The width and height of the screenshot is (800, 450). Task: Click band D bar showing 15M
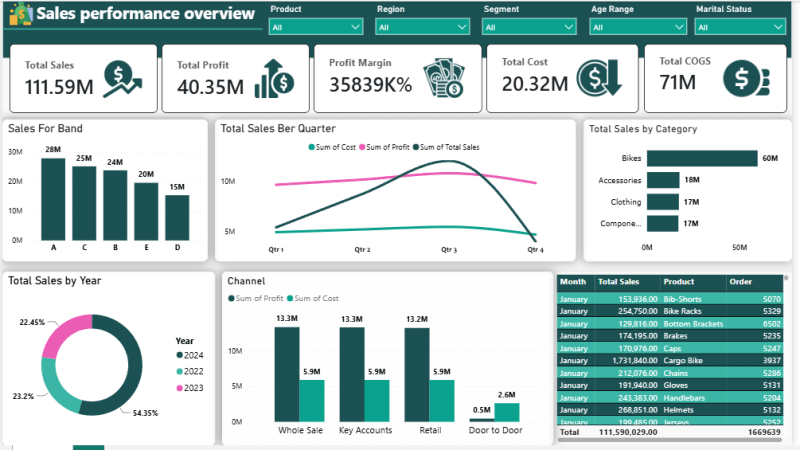[x=177, y=218]
